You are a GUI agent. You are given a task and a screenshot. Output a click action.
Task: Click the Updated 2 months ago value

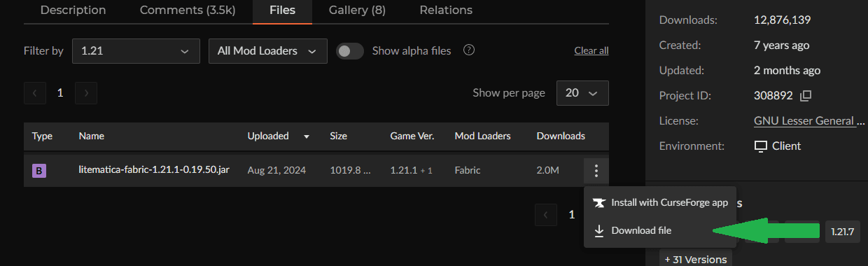coord(787,70)
